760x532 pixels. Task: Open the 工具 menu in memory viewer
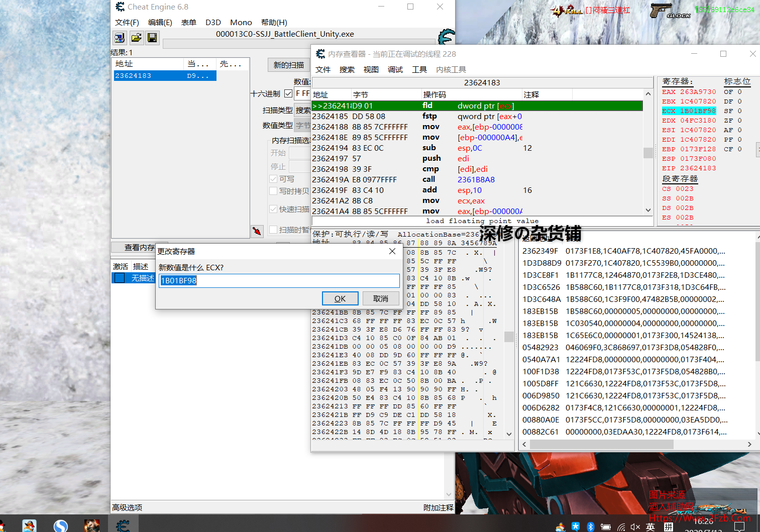[x=419, y=69]
